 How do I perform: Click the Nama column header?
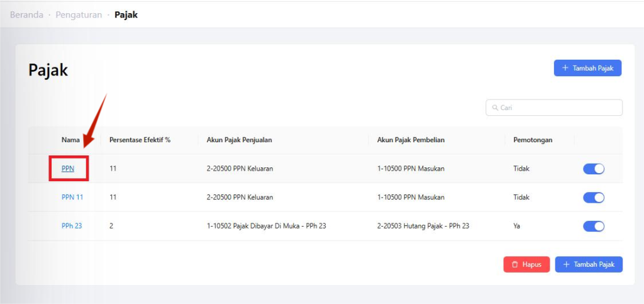[x=70, y=140]
